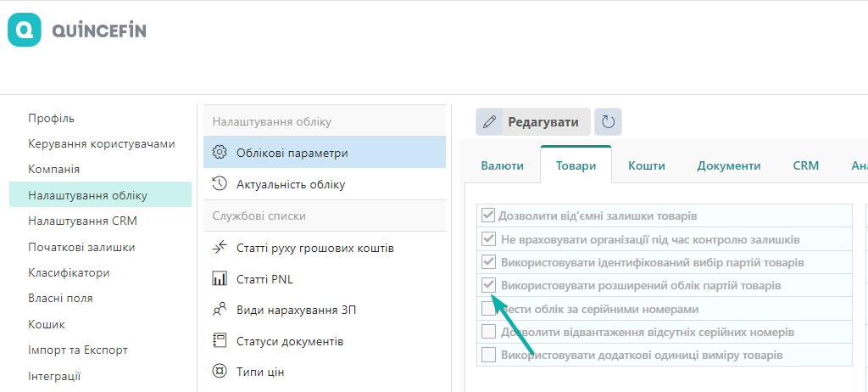Click the document icon for Статуси документів
The height and width of the screenshot is (392, 868).
click(220, 341)
